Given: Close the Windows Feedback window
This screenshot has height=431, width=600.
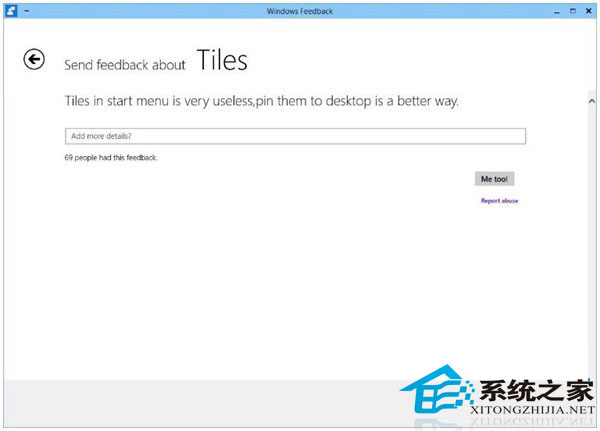Looking at the screenshot, I should [x=589, y=11].
